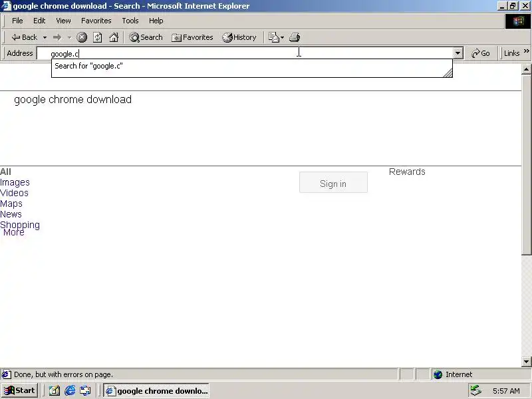
Task: Open the Search pane from the toolbar
Action: tap(146, 37)
